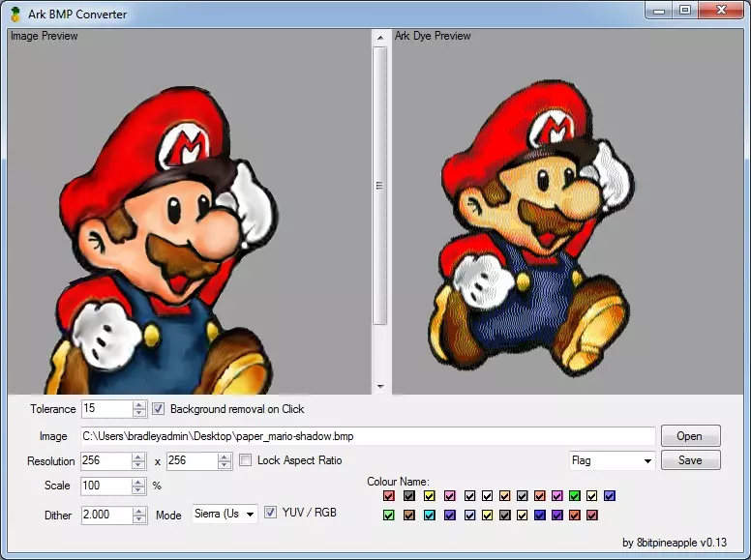The height and width of the screenshot is (560, 751).
Task: Increase Resolution height with the up arrow
Action: pyautogui.click(x=225, y=457)
